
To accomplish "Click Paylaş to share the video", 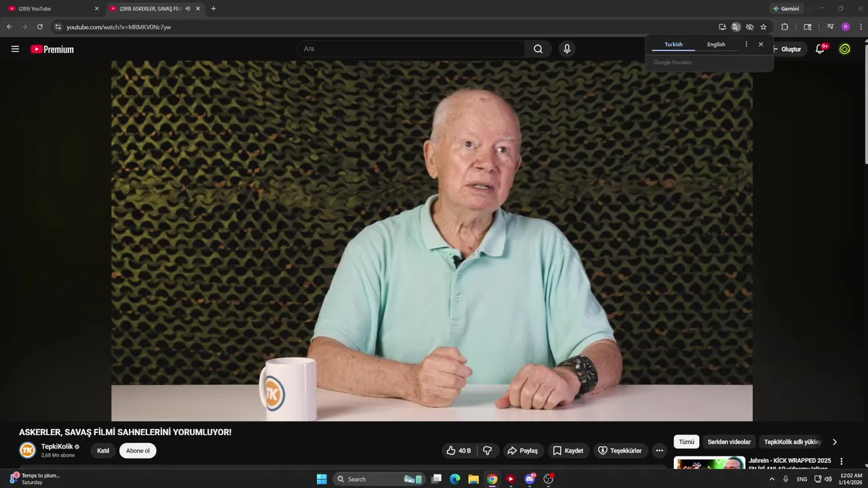I will click(522, 451).
